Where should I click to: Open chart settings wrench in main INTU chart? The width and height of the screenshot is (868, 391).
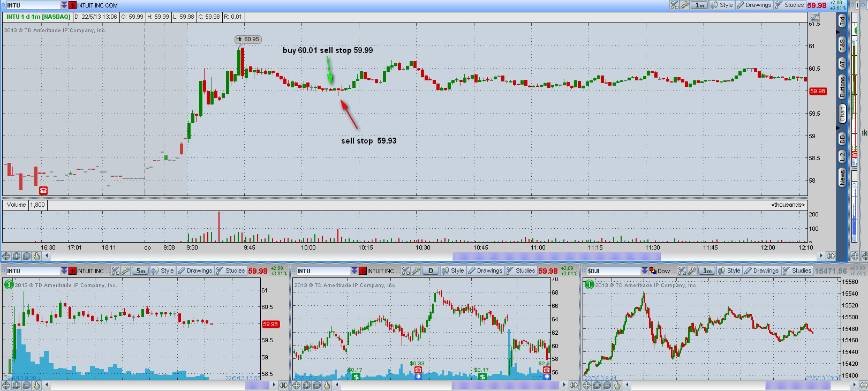point(684,5)
